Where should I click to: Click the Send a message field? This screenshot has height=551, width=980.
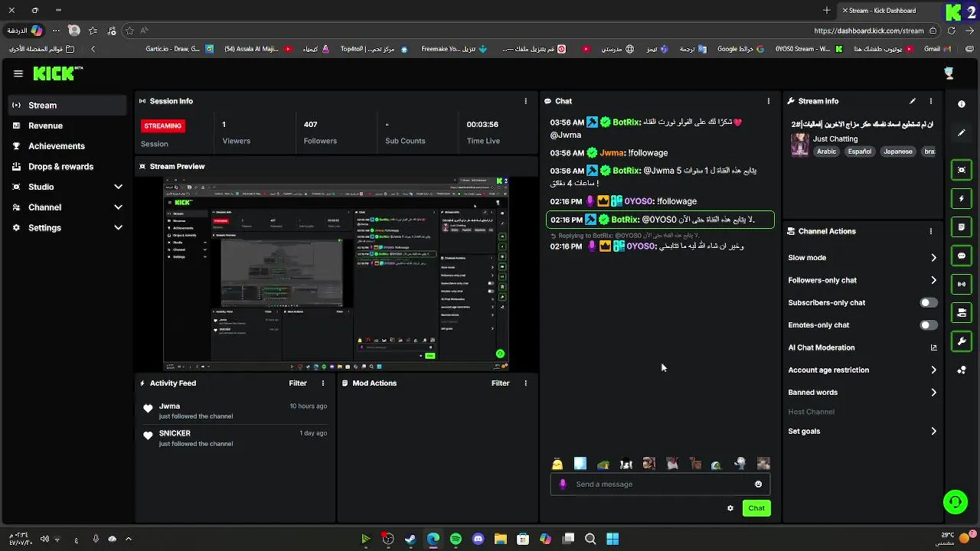(660, 484)
